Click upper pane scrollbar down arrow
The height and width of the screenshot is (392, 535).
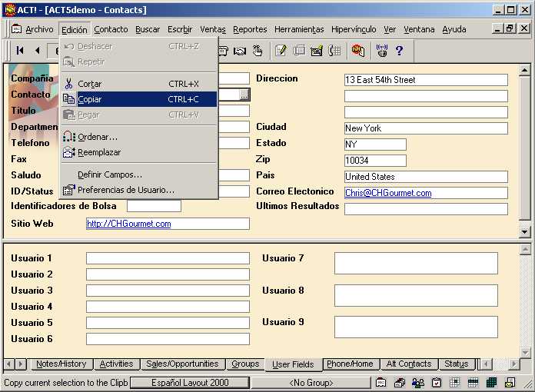pyautogui.click(x=525, y=231)
